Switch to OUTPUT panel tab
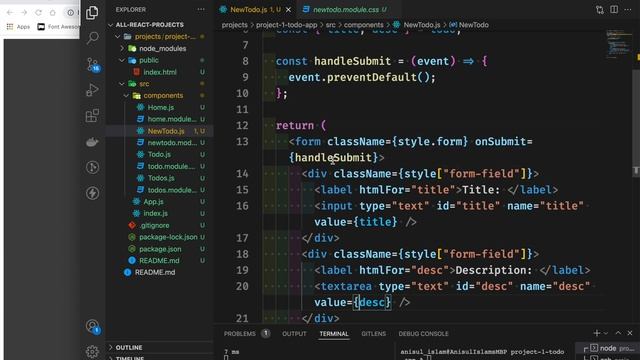This screenshot has height=360, width=640. 294,333
